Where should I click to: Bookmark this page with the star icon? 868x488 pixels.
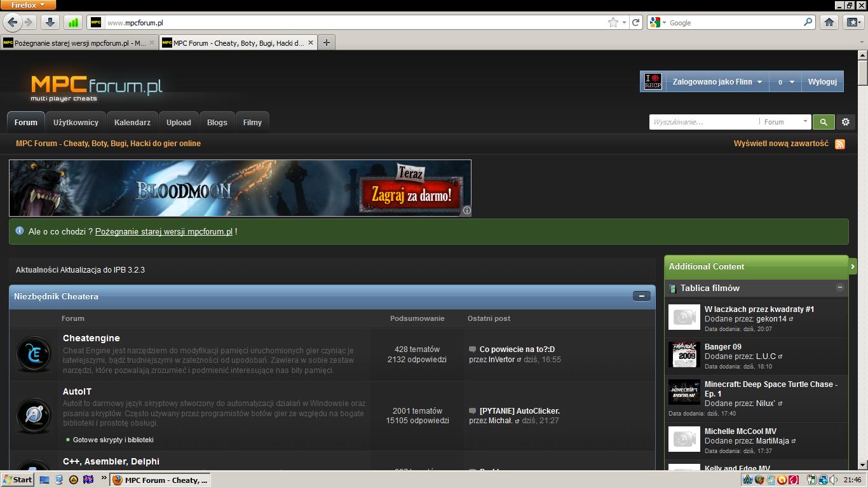point(613,22)
